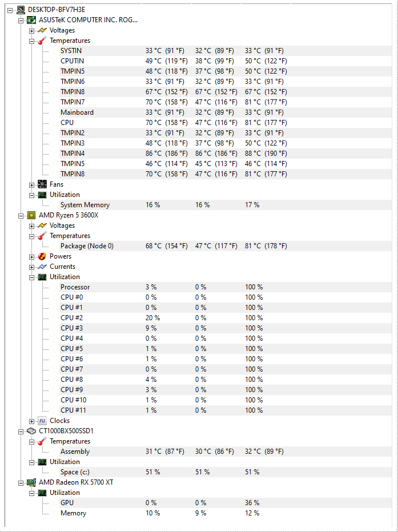The height and width of the screenshot is (532, 398).
Task: Expand the Clocks node
Action: [x=31, y=421]
